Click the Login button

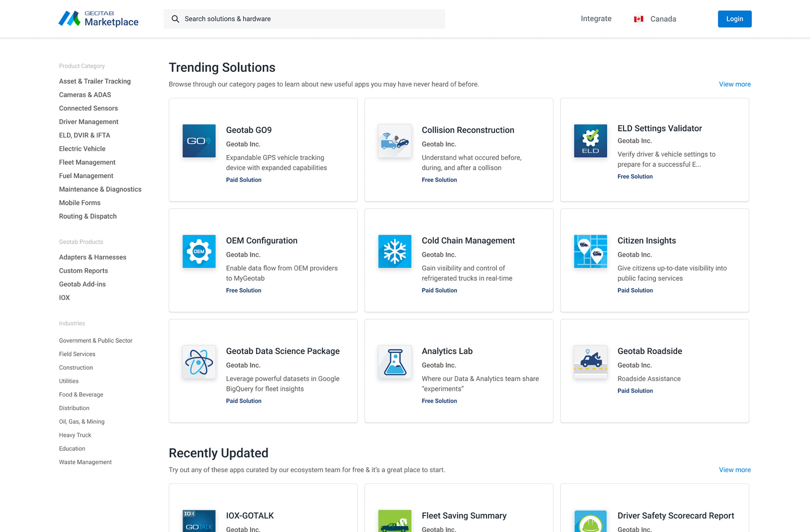tap(734, 19)
